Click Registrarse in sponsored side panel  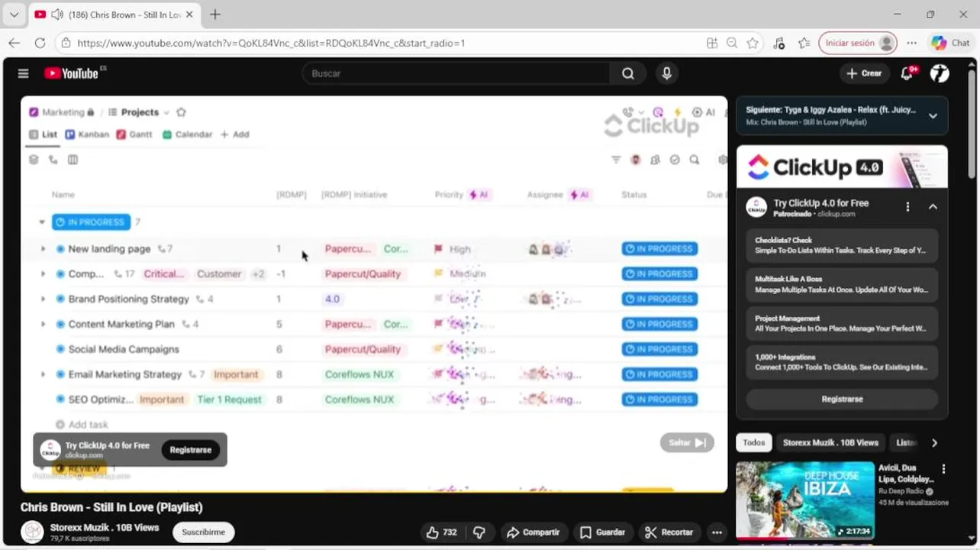pos(842,399)
